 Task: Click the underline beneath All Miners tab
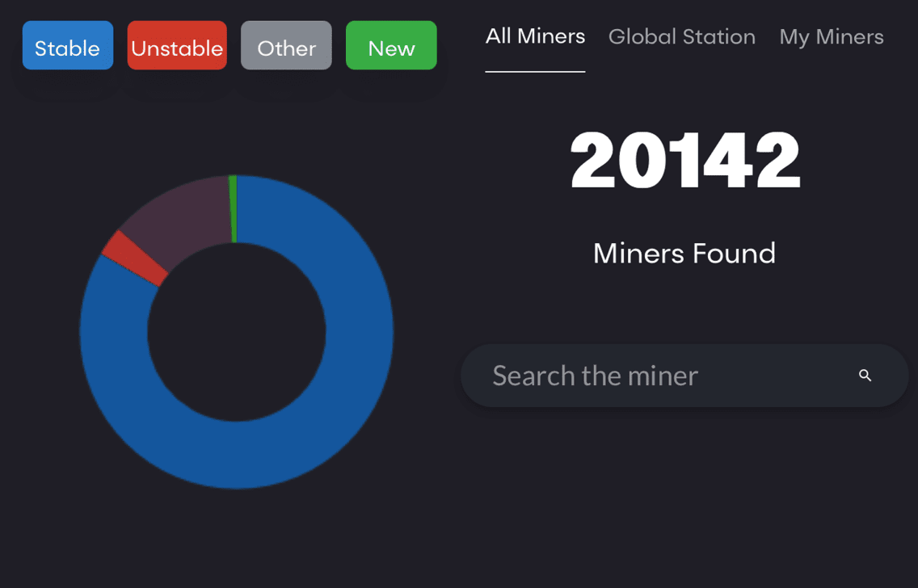(535, 71)
